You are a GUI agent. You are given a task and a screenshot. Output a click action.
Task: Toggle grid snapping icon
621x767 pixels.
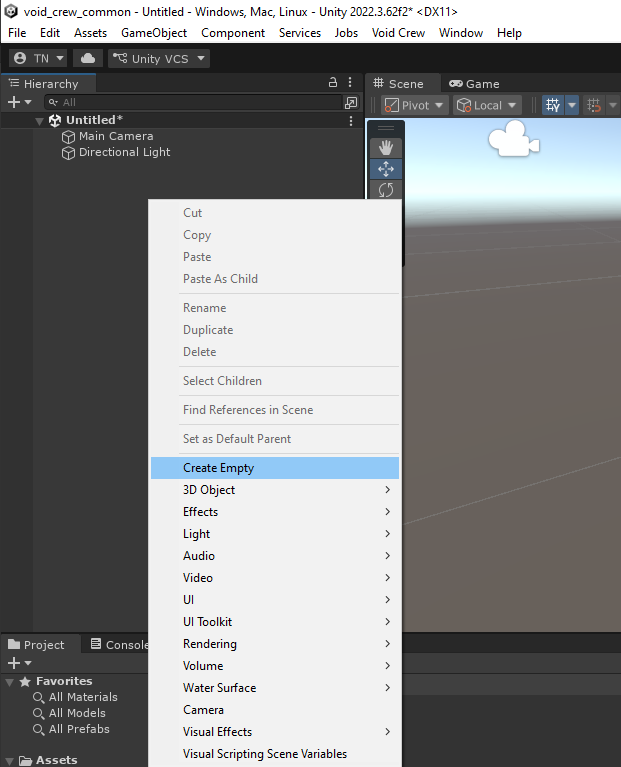coord(553,105)
